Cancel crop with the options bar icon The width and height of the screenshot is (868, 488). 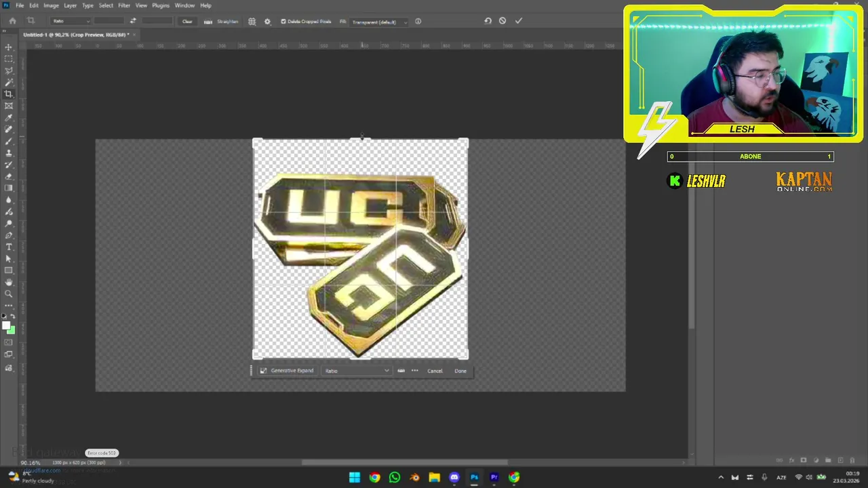(502, 21)
